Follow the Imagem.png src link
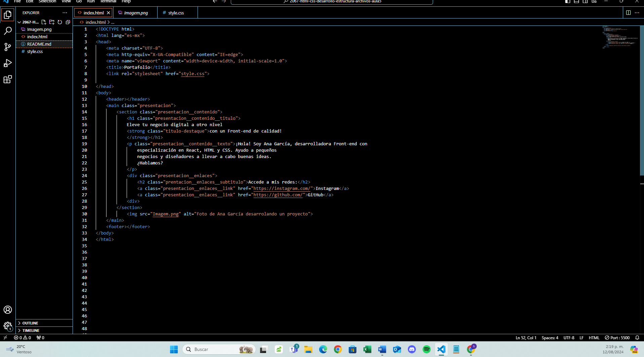644x357 pixels. pos(166,214)
